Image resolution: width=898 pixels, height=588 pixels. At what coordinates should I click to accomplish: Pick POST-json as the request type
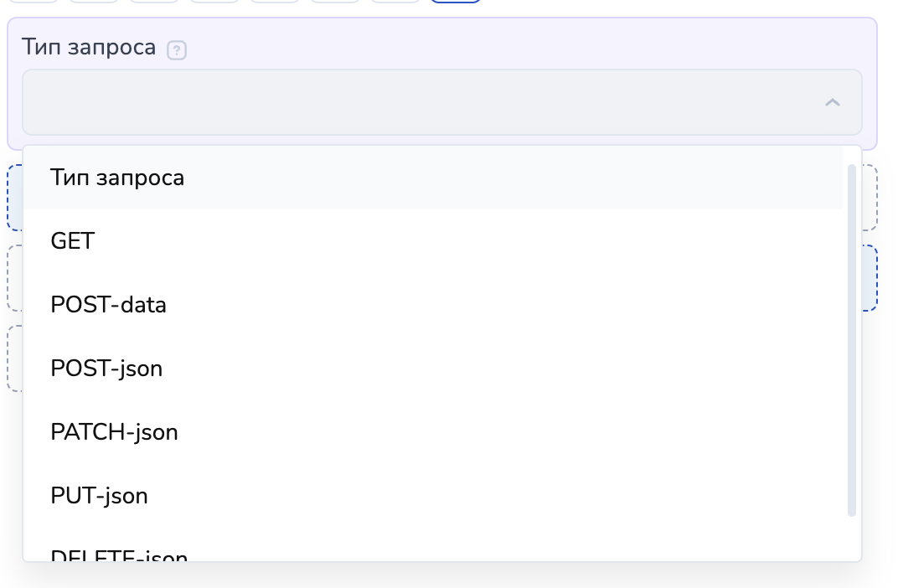[106, 369]
